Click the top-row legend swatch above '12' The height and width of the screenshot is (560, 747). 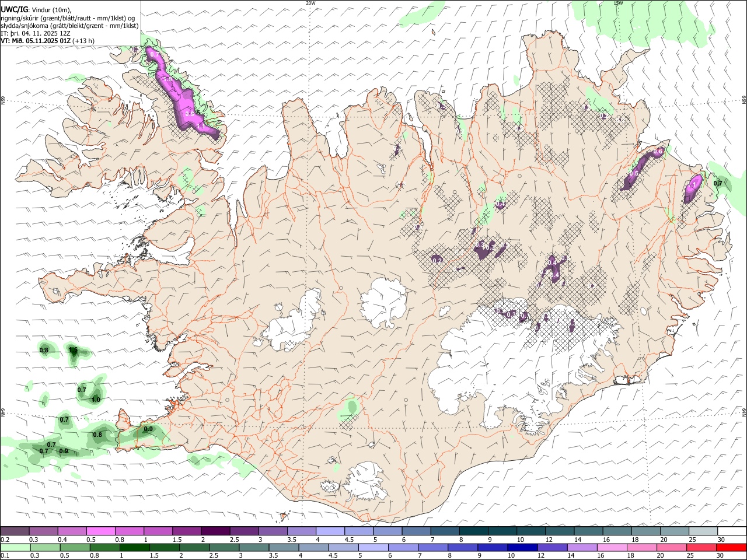(560, 531)
